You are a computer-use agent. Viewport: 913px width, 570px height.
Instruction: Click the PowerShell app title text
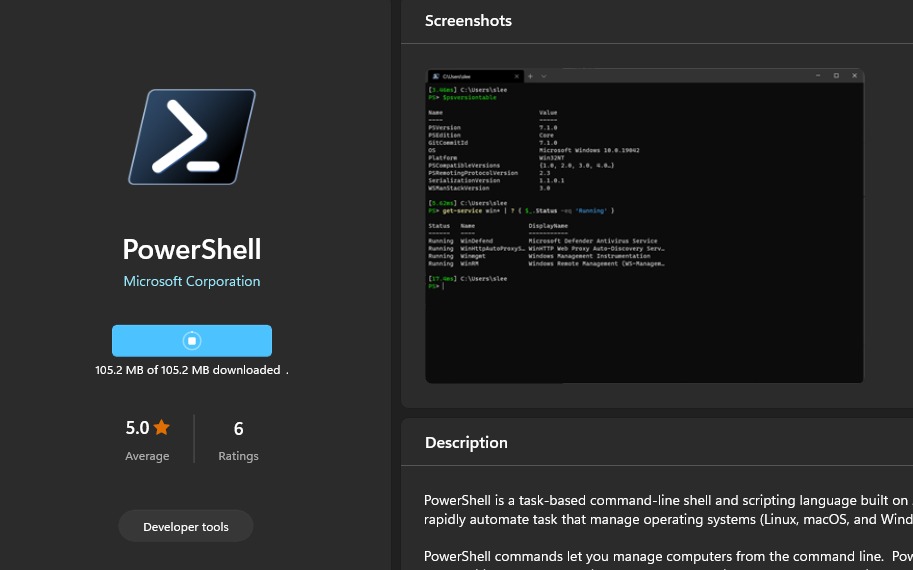click(x=192, y=250)
